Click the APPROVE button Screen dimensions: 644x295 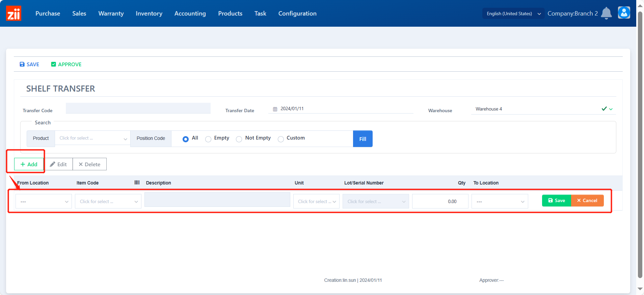(66, 64)
